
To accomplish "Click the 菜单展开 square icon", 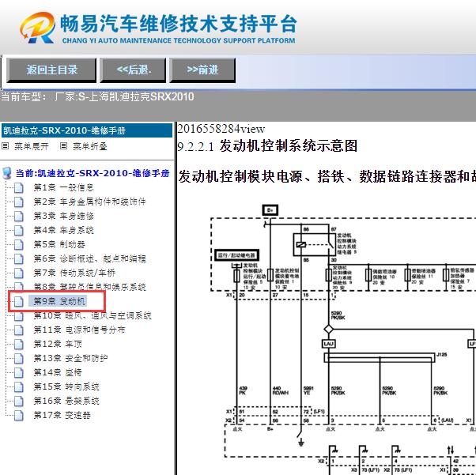I will [x=6, y=146].
